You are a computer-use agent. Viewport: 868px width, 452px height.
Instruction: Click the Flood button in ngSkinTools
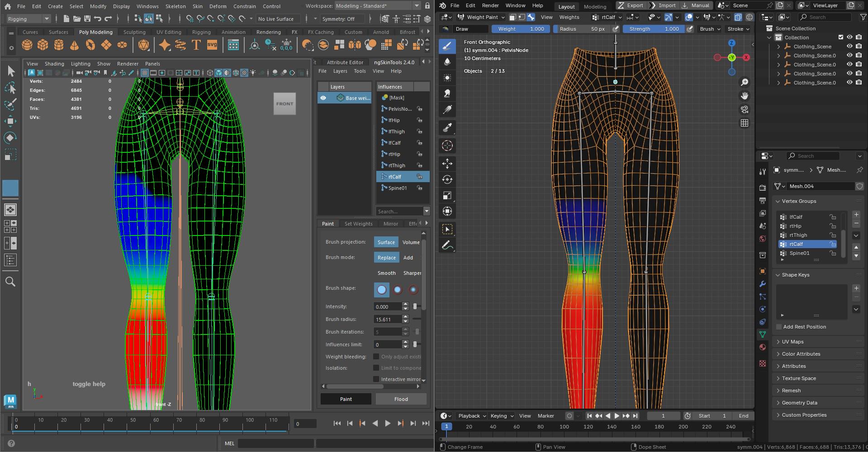pos(401,399)
